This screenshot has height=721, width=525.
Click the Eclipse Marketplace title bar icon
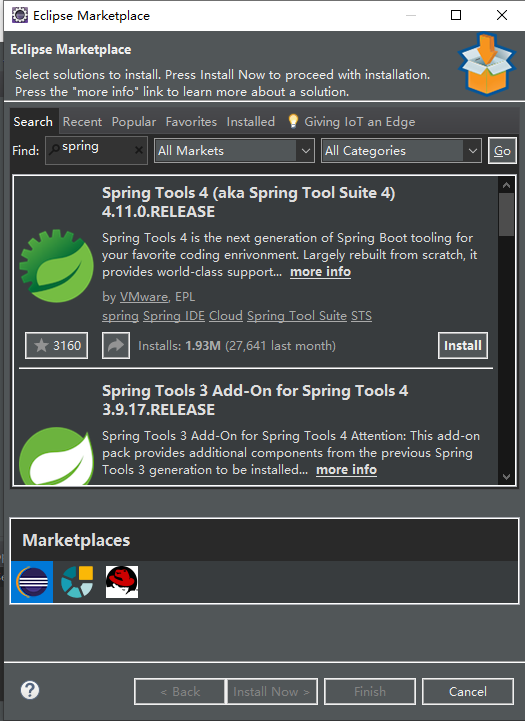point(20,15)
